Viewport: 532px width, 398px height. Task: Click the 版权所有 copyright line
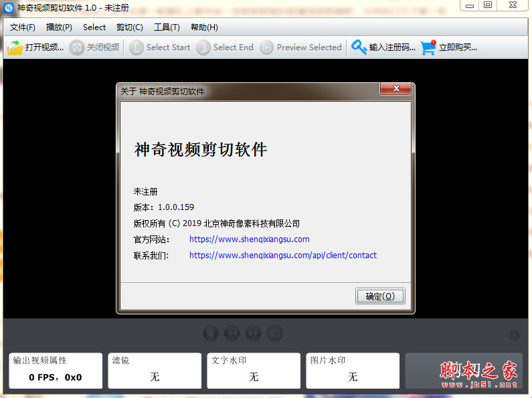point(217,223)
